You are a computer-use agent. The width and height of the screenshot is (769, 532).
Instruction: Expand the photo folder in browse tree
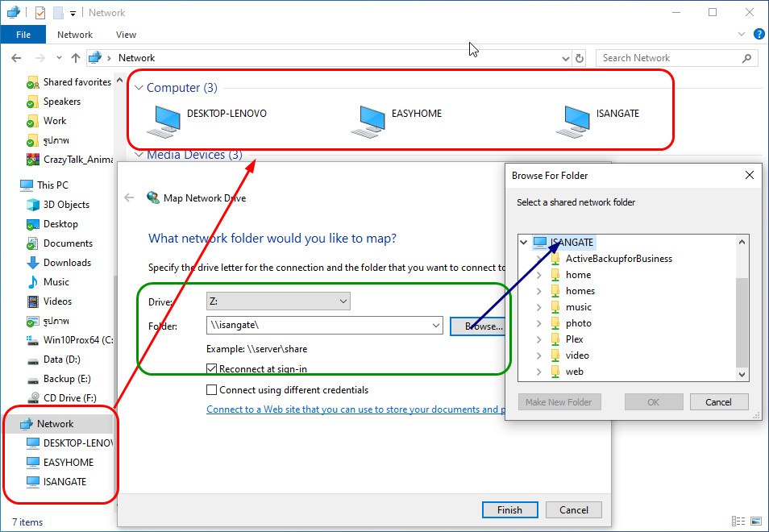coord(538,323)
